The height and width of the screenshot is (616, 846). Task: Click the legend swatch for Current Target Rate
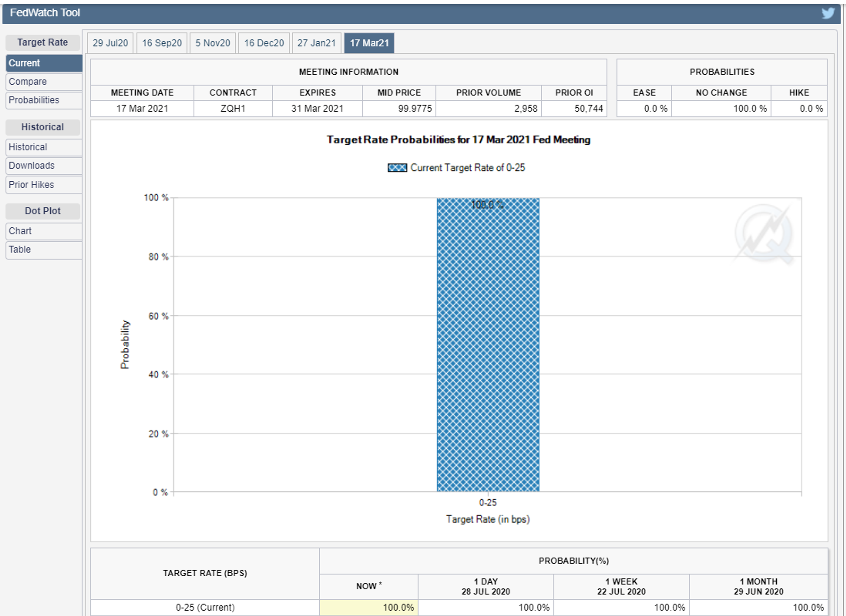tap(397, 168)
